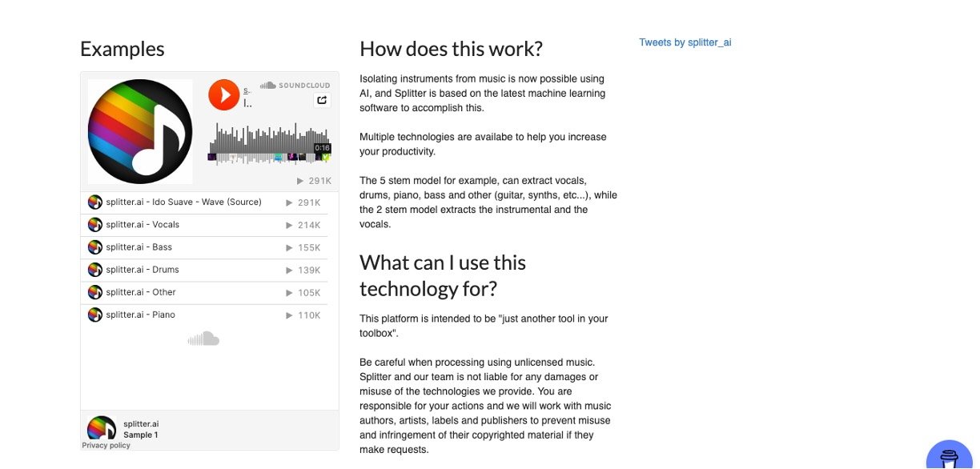Click the small thumbnail icon beside Drums
Image resolution: width=980 pixels, height=469 pixels.
coord(95,270)
